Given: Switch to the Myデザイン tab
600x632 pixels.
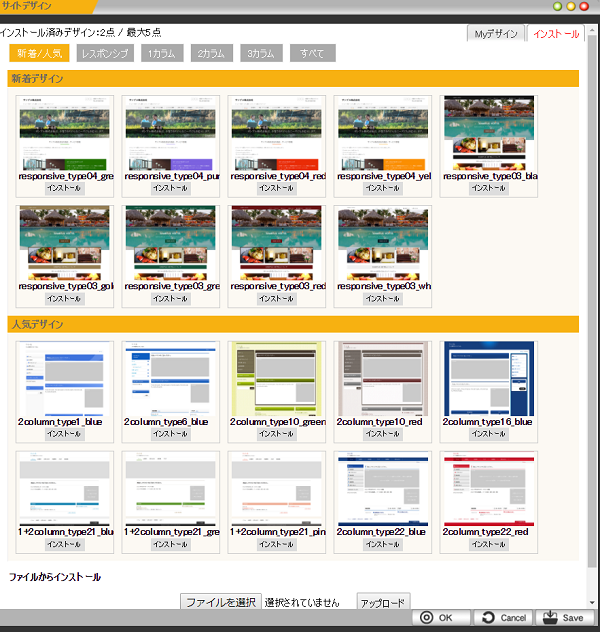Looking at the screenshot, I should (496, 34).
